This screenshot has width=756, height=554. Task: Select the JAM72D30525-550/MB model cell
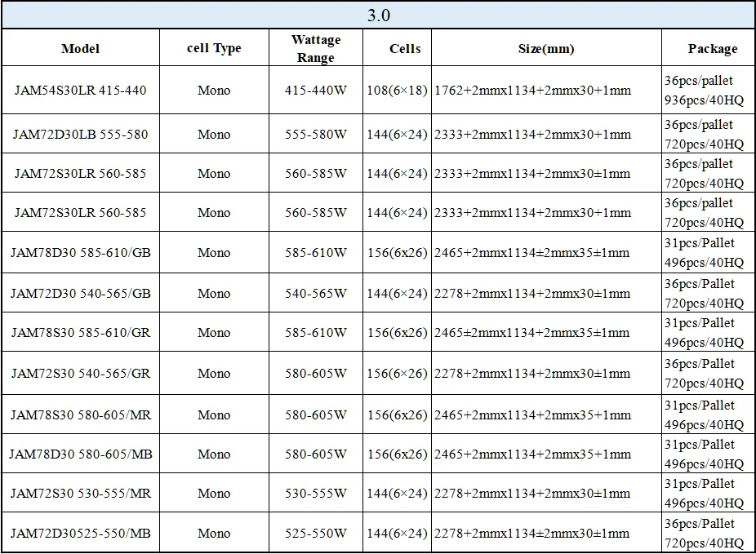pos(81,533)
